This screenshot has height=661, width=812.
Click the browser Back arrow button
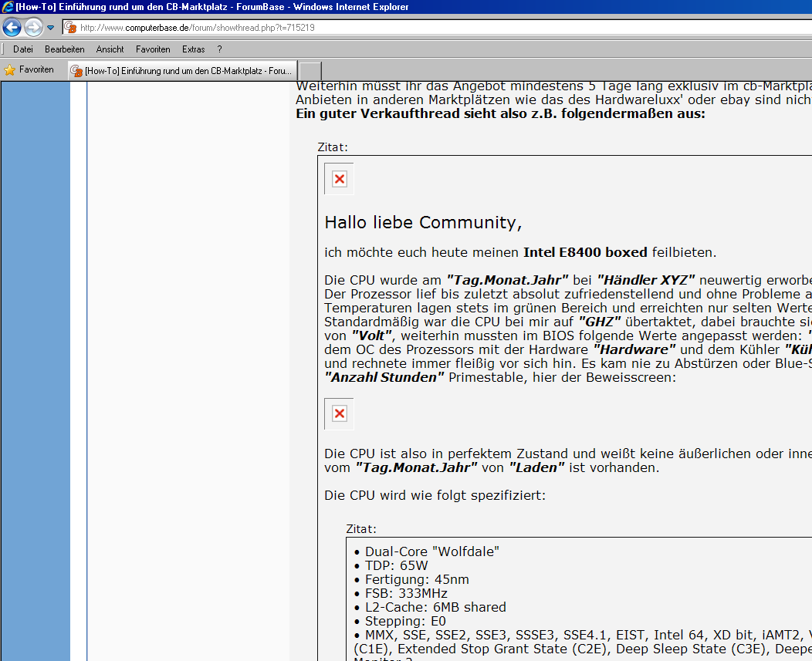(x=12, y=28)
